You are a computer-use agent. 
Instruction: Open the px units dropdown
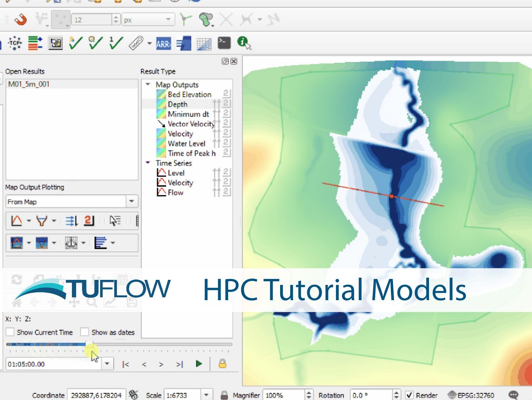click(168, 20)
